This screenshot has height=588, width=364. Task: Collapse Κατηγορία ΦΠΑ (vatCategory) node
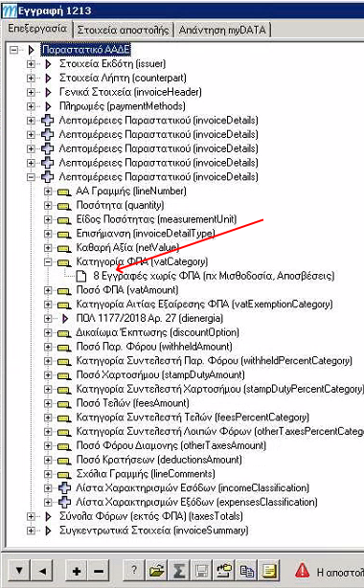[48, 261]
